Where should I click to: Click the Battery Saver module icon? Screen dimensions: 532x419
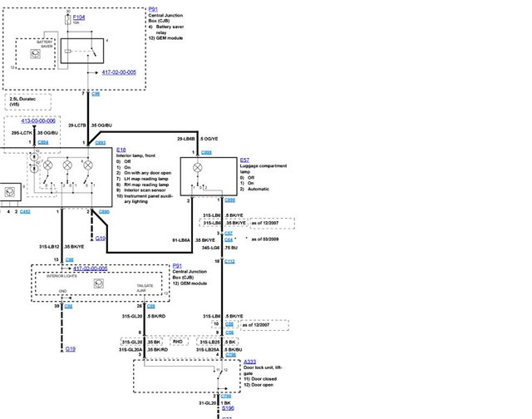click(x=35, y=53)
